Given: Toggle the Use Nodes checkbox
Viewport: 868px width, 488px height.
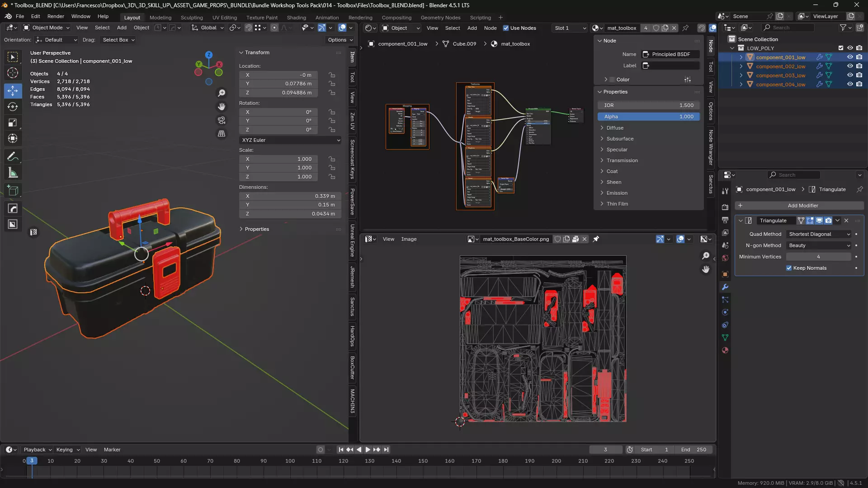Looking at the screenshot, I should tap(506, 28).
